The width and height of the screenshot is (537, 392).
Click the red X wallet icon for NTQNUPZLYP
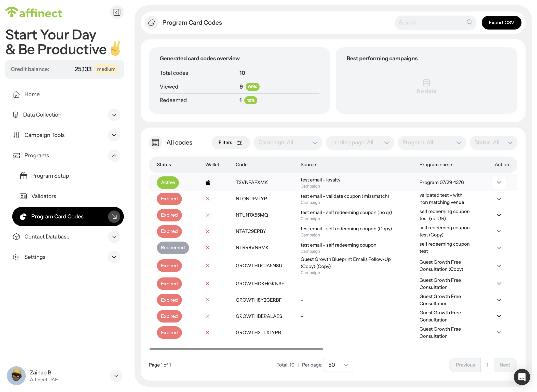208,199
